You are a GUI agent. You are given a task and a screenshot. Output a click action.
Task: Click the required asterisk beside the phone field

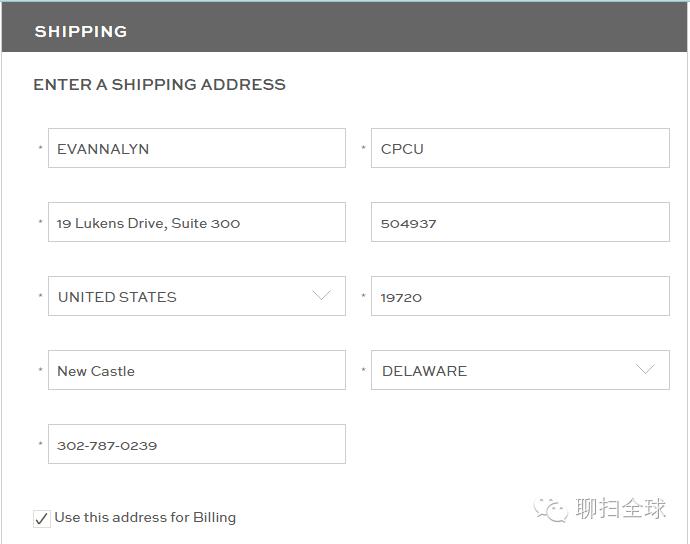click(x=40, y=445)
